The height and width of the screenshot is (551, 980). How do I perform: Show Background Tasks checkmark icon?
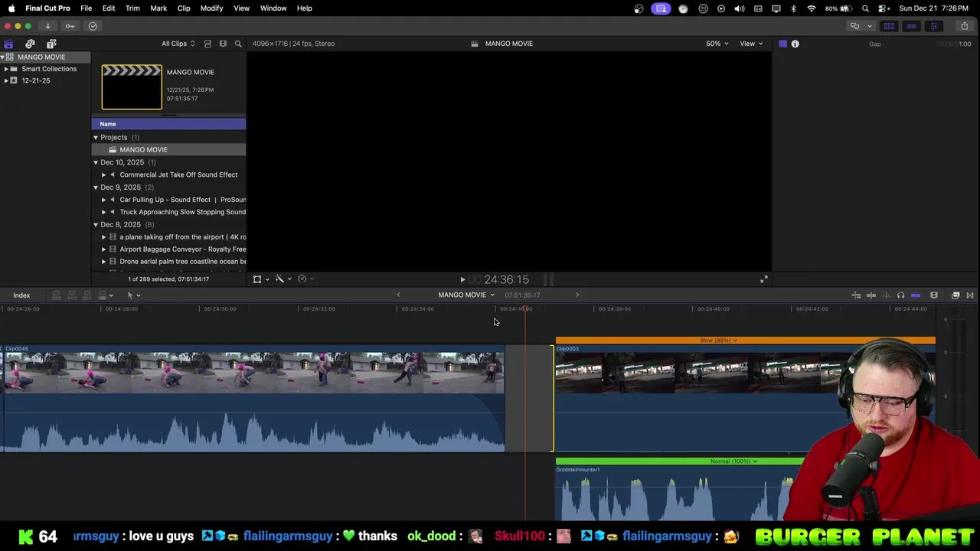tap(93, 26)
